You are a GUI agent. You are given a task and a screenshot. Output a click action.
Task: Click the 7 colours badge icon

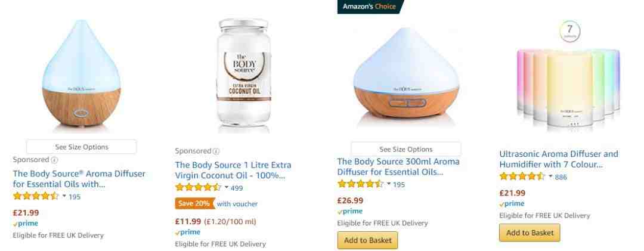tap(569, 31)
